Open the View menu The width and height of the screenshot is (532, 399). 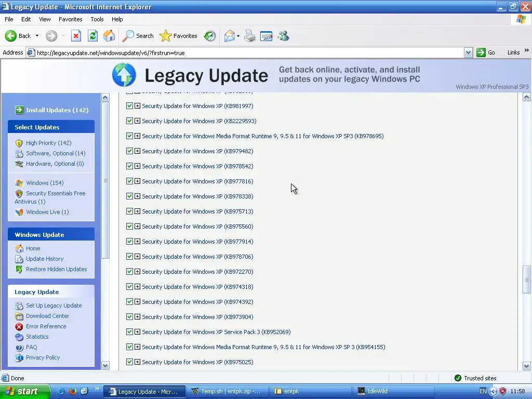(45, 19)
